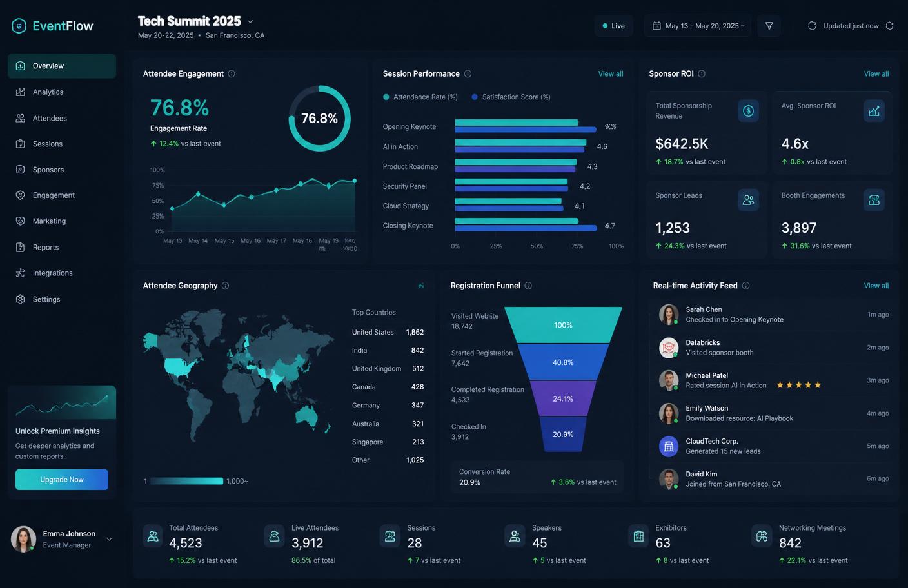Screen dimensions: 908x588
Task: Click the Sponsor Leads people icon
Action: click(748, 200)
